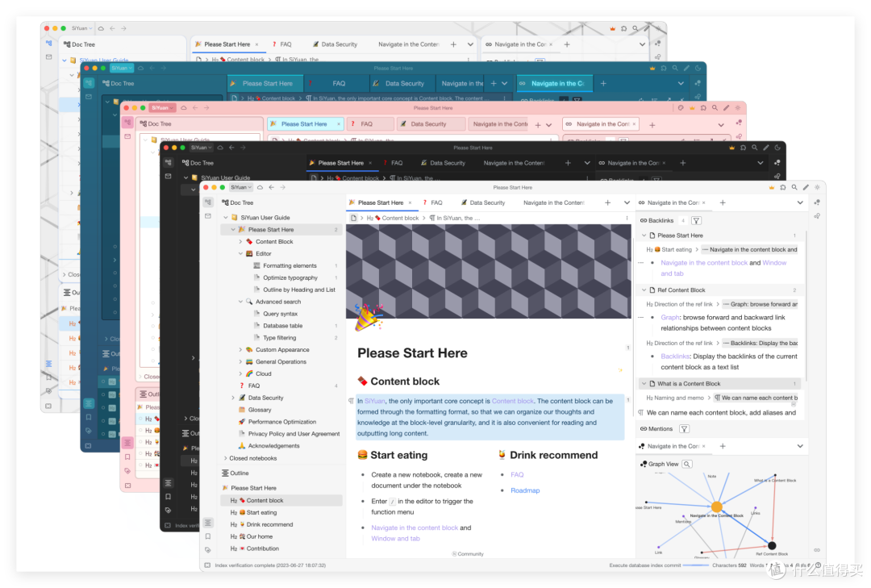This screenshot has width=871, height=588.
Task: Click the orange center node in Graph View
Action: click(x=717, y=507)
